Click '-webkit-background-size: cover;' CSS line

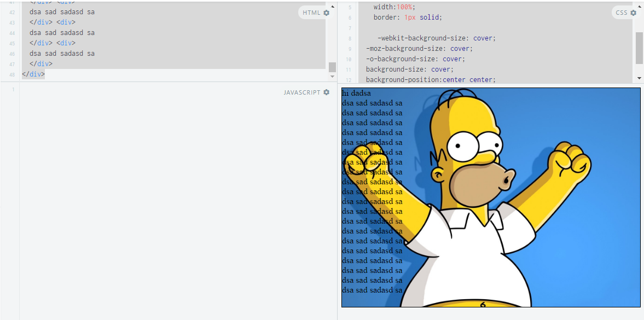437,38
